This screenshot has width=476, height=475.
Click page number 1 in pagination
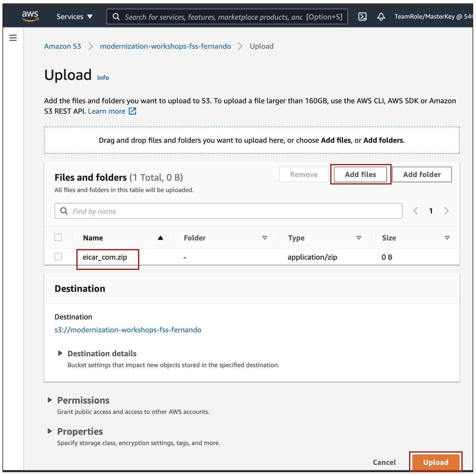point(431,211)
